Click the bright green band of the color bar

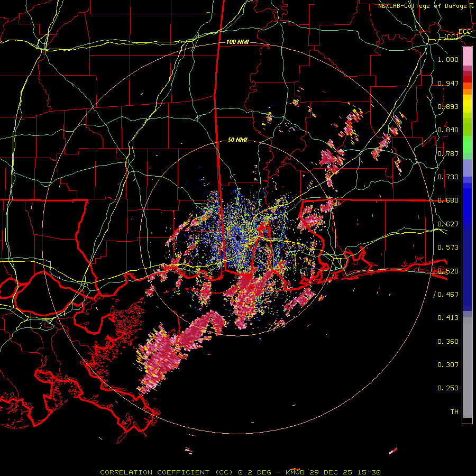(x=467, y=144)
